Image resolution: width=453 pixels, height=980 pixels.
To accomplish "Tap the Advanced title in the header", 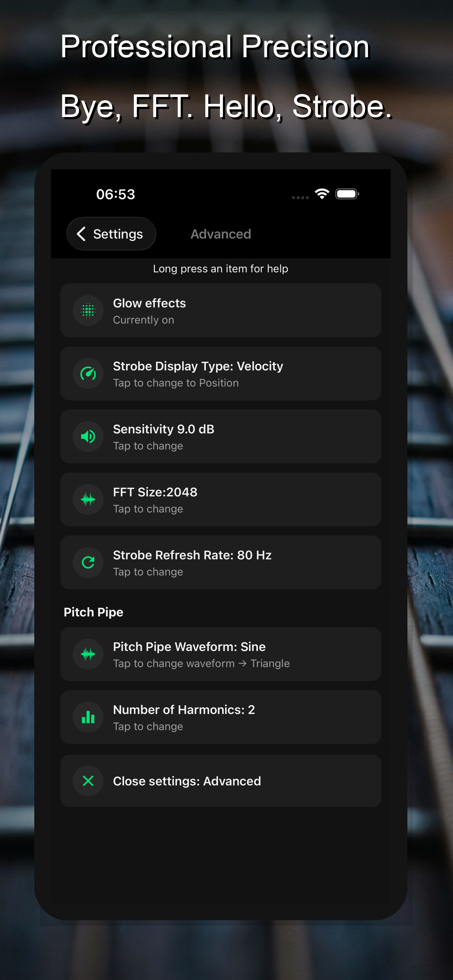I will 221,234.
